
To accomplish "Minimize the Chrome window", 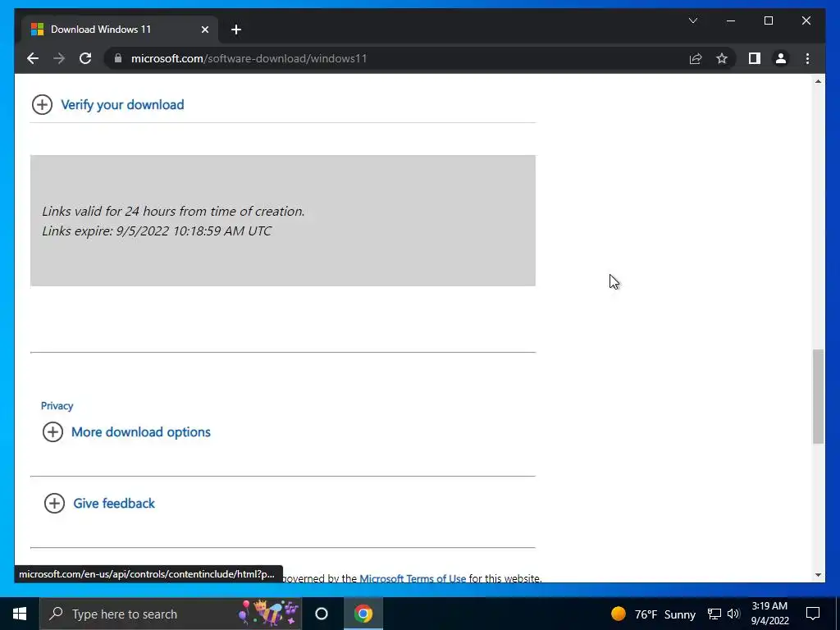I will coord(731,21).
